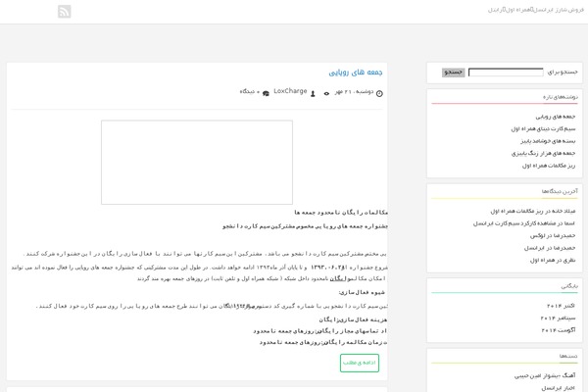Screen dimensions: 588x392
Task: Open recent post بسته های خوشامد پاییز
Action: coord(548,141)
